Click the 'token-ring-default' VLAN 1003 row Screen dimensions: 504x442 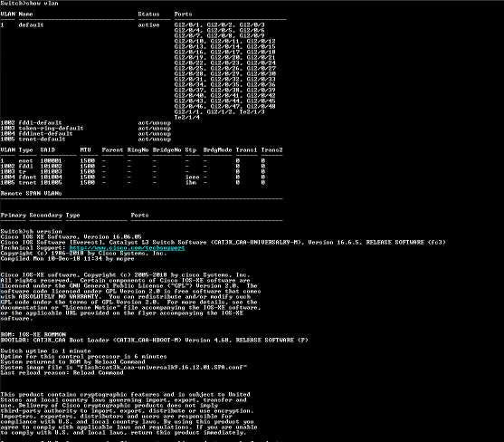click(x=85, y=128)
